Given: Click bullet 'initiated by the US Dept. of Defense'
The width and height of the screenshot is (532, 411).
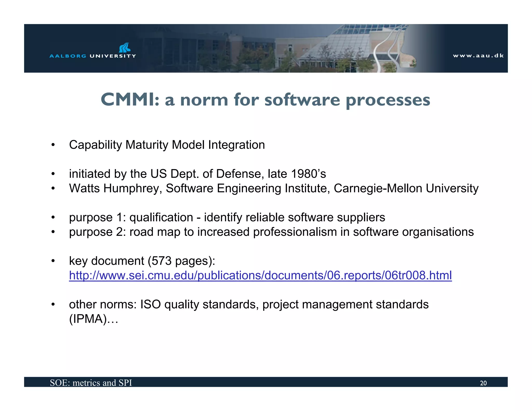Looking at the screenshot, I should click(197, 174).
